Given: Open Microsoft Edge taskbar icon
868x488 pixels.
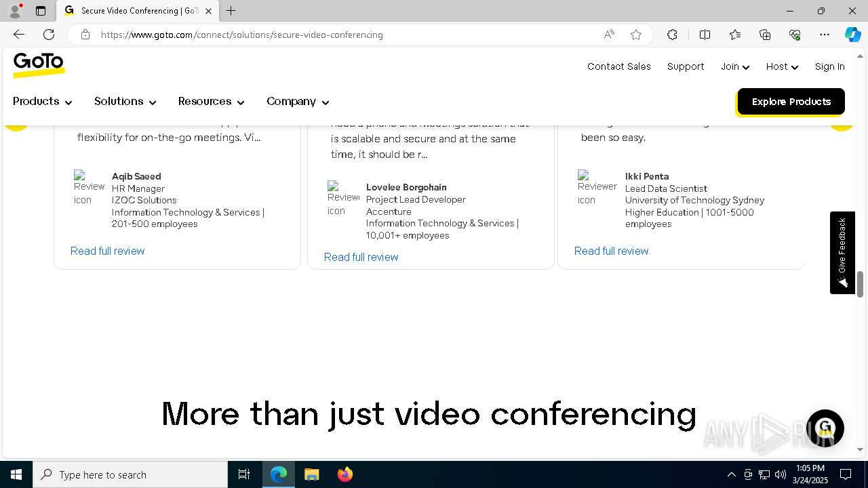Looking at the screenshot, I should pos(279,474).
